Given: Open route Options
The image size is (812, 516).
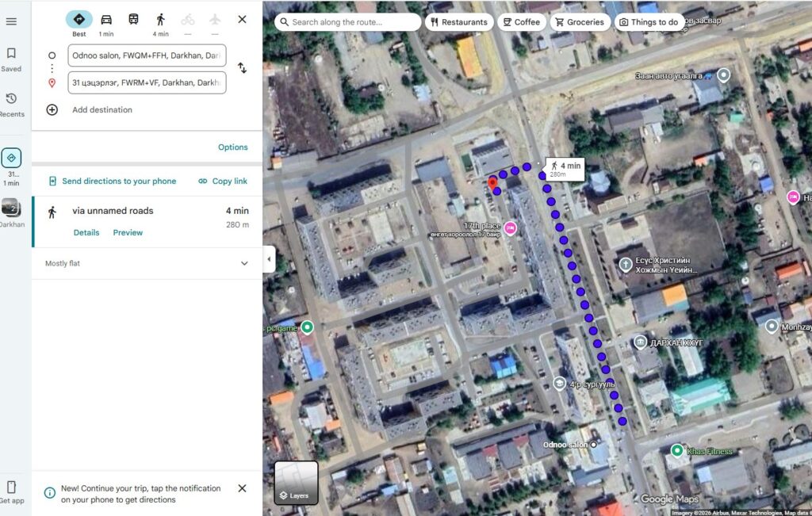Looking at the screenshot, I should coord(232,147).
